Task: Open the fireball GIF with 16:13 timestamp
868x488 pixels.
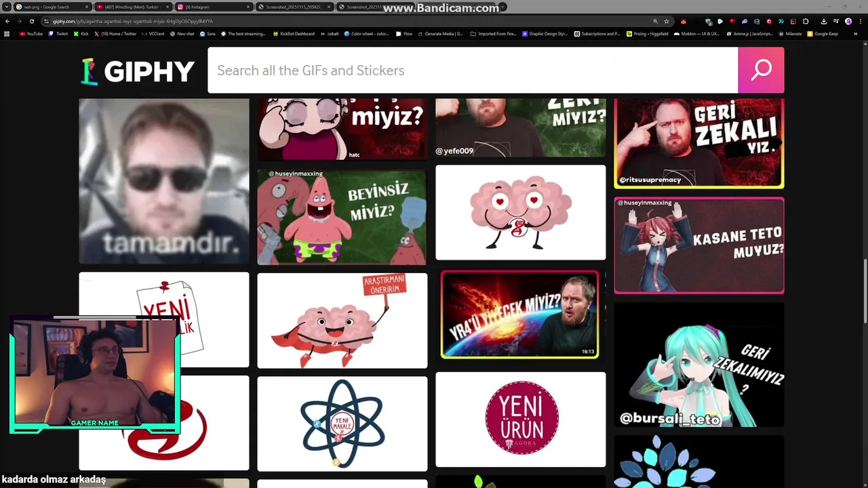Action: 520,314
